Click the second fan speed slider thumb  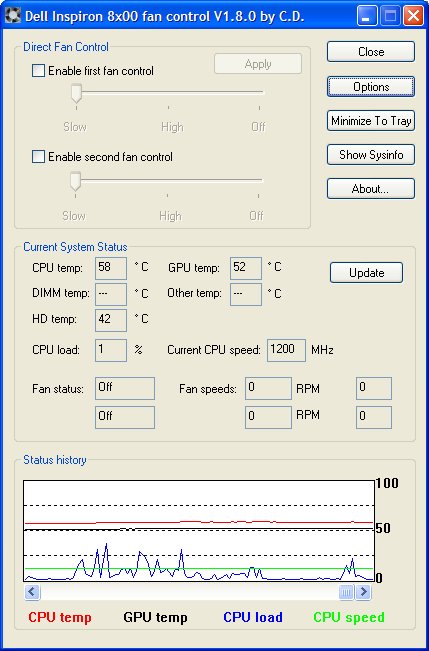(75, 181)
